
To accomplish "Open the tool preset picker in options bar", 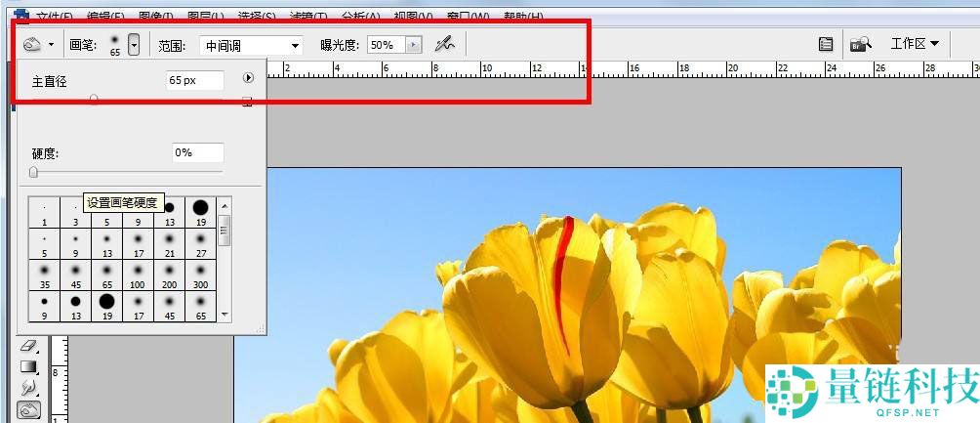I will (38, 44).
